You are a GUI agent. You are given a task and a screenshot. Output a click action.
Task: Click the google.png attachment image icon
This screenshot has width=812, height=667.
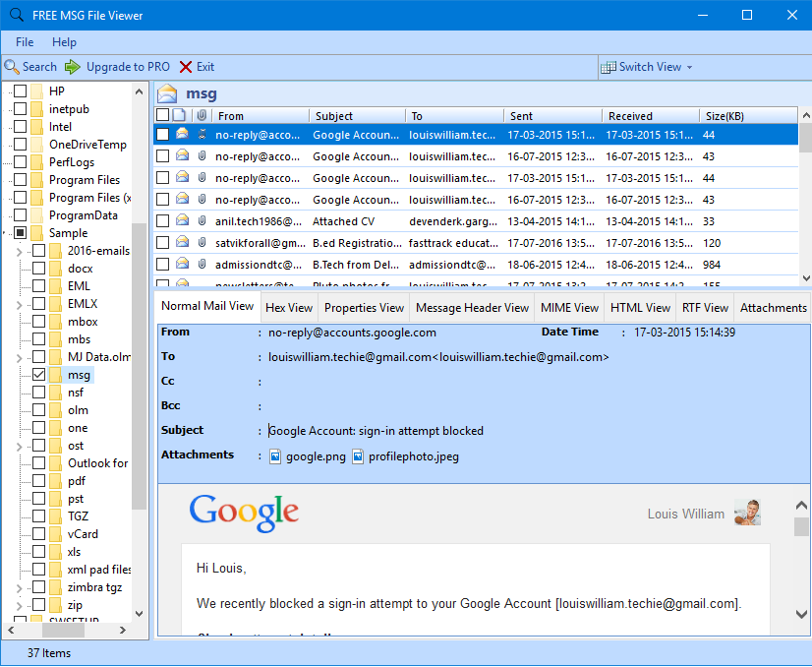[275, 456]
